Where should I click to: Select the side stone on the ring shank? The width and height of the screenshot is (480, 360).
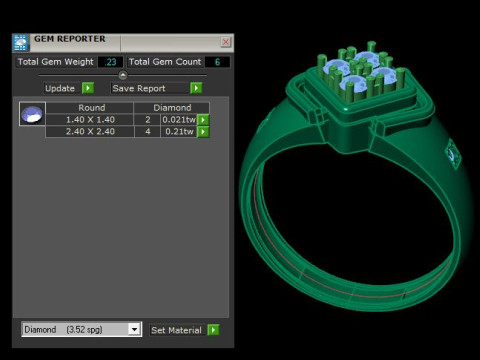[453, 154]
